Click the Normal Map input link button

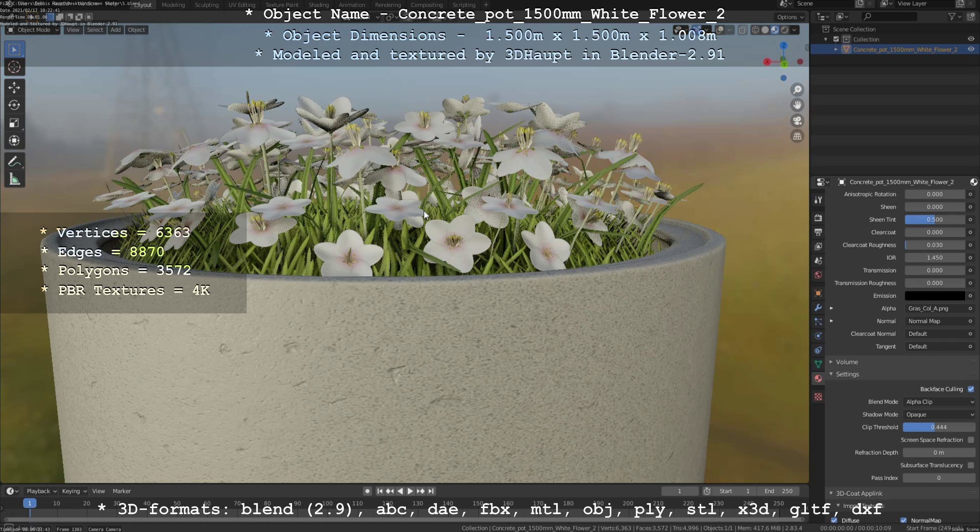tap(935, 321)
